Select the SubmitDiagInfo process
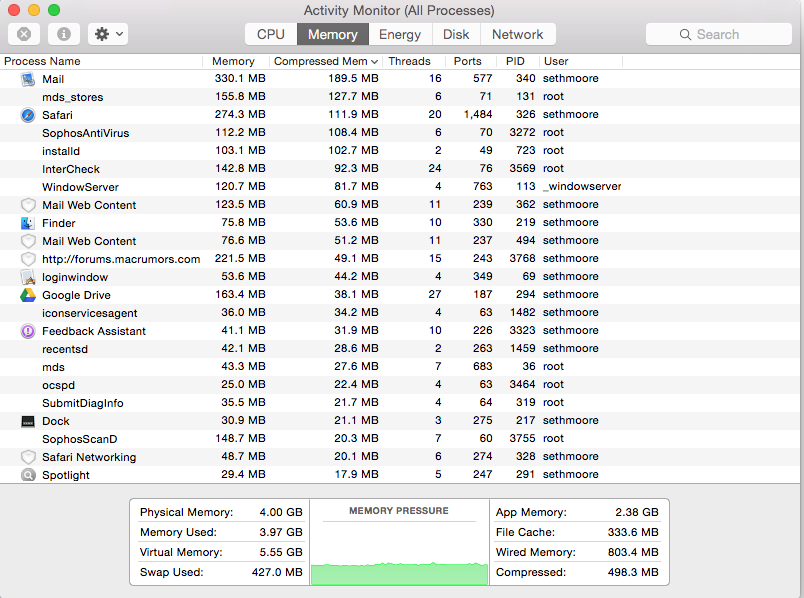This screenshot has width=804, height=598. 400,403
